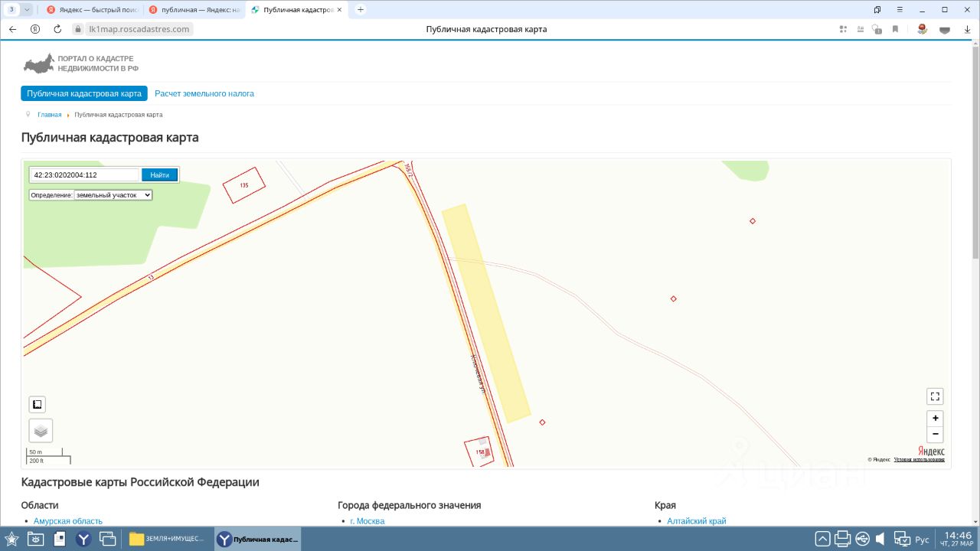Image resolution: width=980 pixels, height=551 pixels.
Task: Click the red diamond marker in upper right
Action: pos(753,221)
